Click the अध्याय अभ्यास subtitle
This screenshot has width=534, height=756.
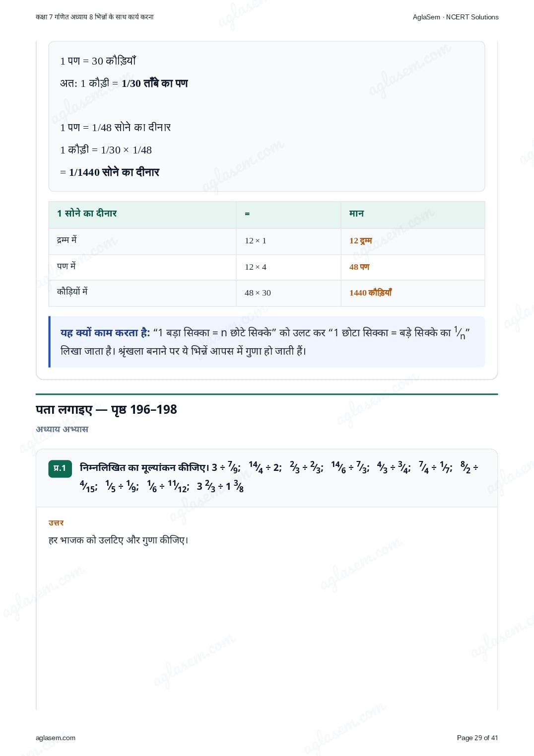coord(62,429)
